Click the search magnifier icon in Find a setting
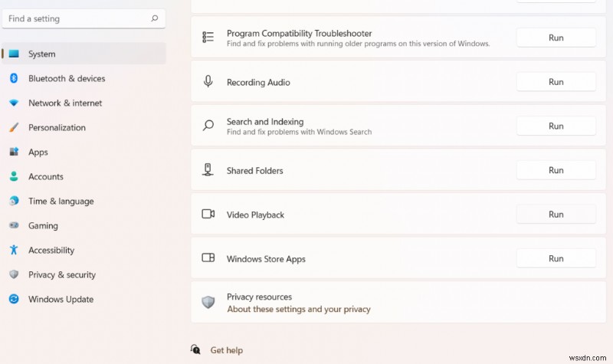This screenshot has height=364, width=613. click(x=155, y=18)
